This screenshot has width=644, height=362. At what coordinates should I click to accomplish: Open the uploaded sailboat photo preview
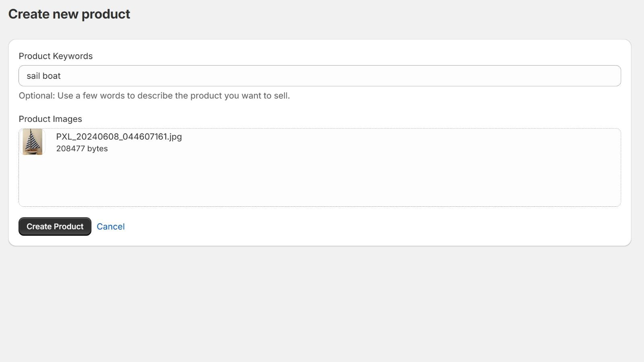click(x=32, y=142)
